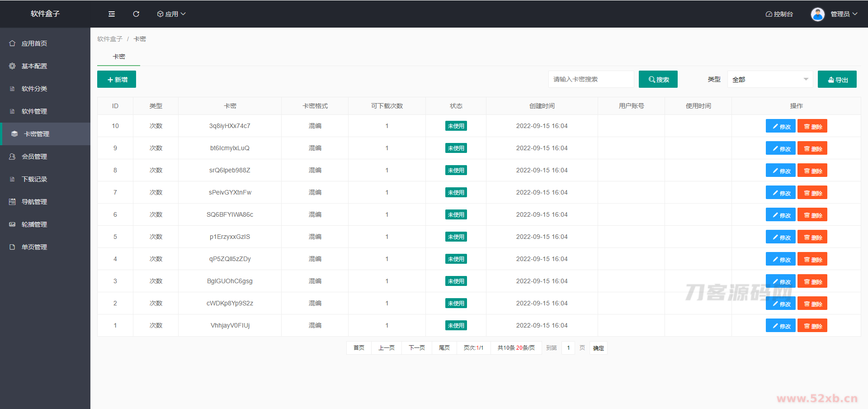Click the card key search input field
The width and height of the screenshot is (868, 409).
tap(591, 79)
